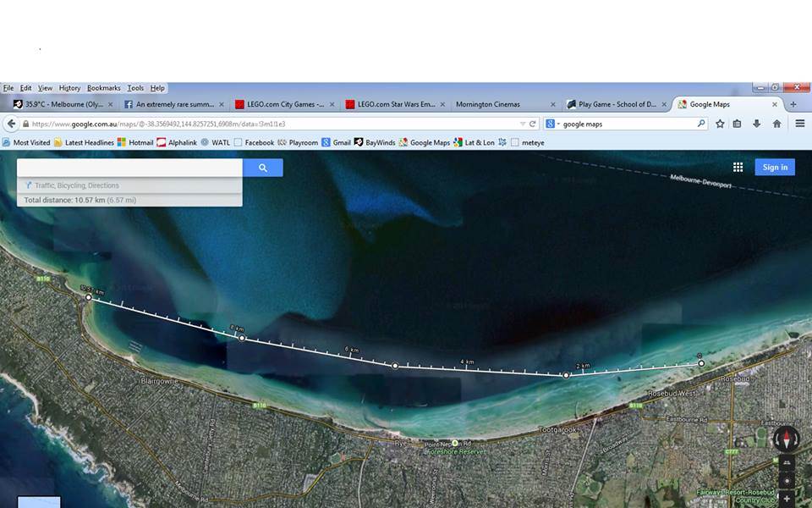Click the Sign in button
812x508 pixels.
click(x=775, y=168)
